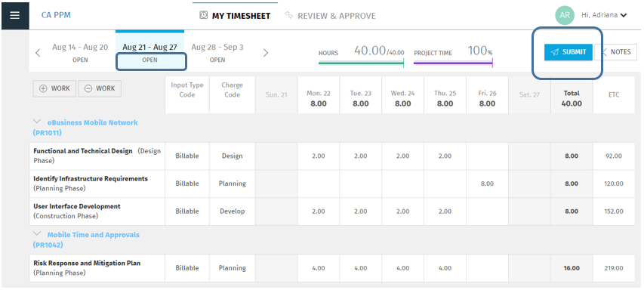Screen dimensions: 644x290
Task: Open the Hi, Adriana user dropdown
Action: 604,16
